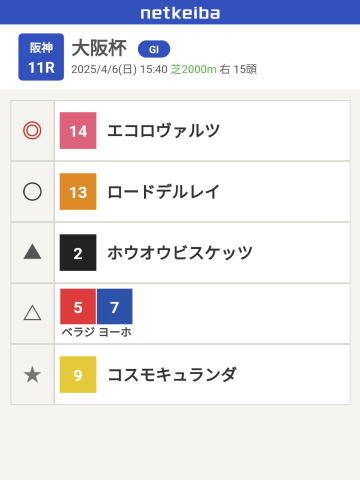This screenshot has height=480, width=360.
Task: Tap the 阪神 11R race badge
Action: click(x=41, y=57)
